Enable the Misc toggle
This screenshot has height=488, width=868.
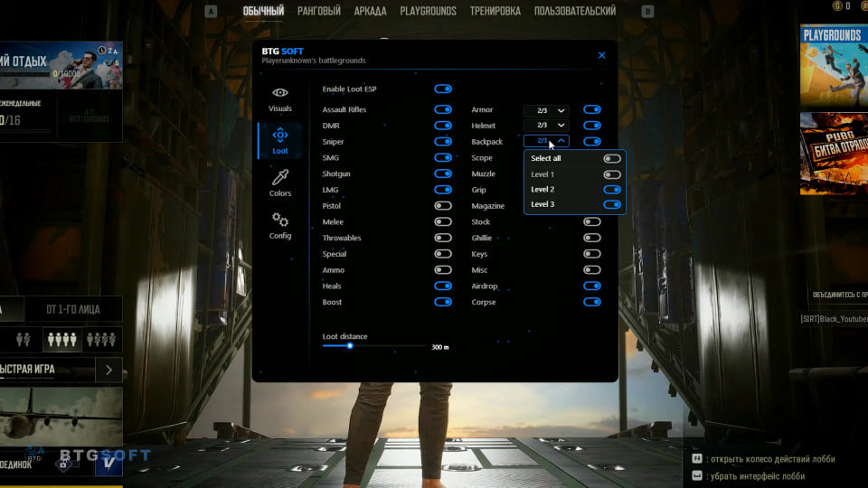[591, 270]
